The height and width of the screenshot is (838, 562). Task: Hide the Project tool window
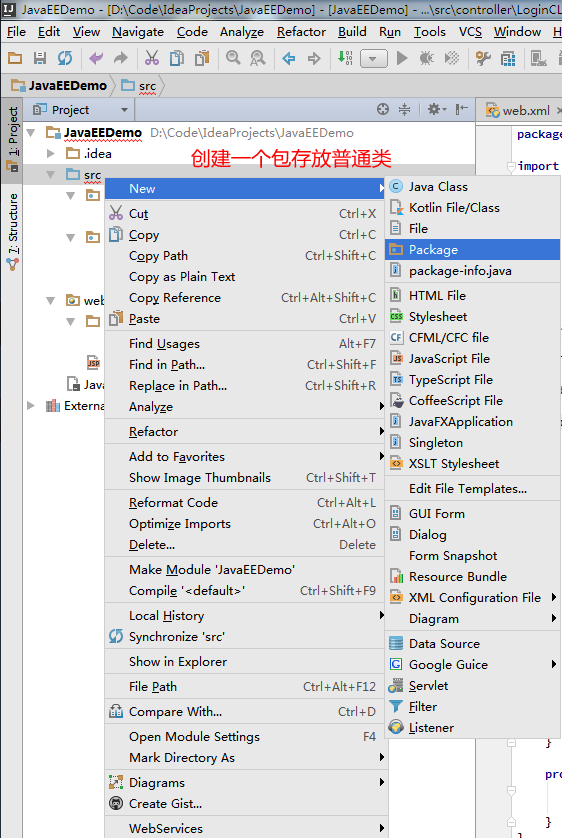[x=462, y=110]
